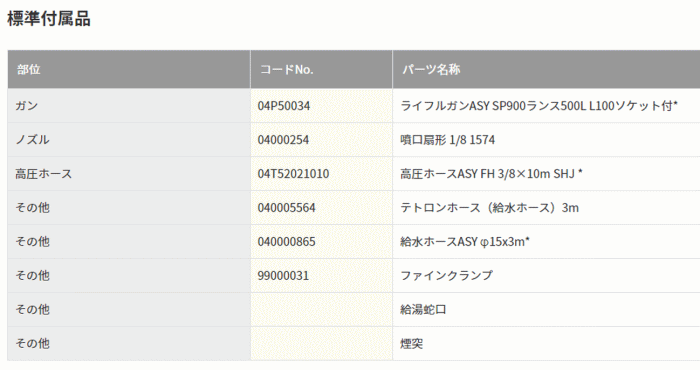Click the コードNo. column header
The height and width of the screenshot is (370, 700).
[321, 69]
